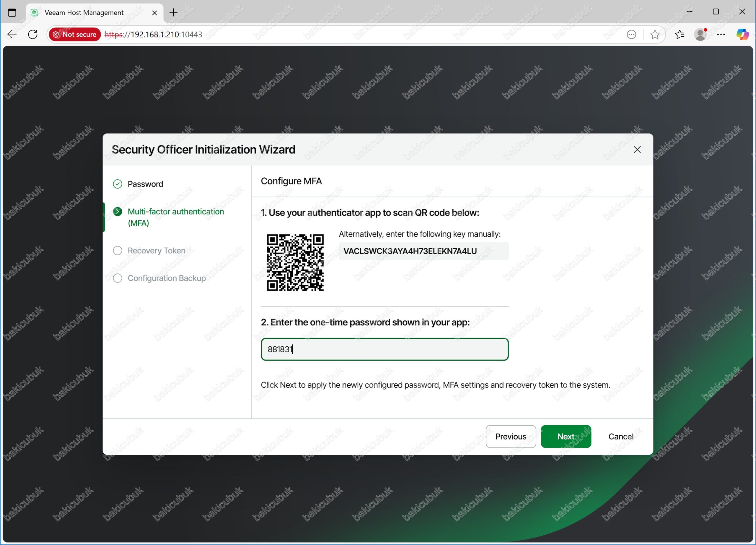Image resolution: width=756 pixels, height=545 pixels.
Task: Click the Not secure badge
Action: pyautogui.click(x=75, y=34)
